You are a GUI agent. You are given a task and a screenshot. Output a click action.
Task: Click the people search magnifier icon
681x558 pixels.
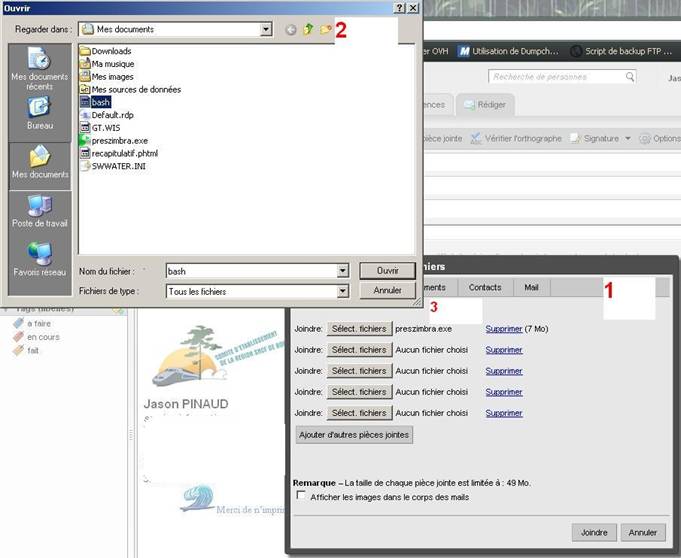tap(630, 77)
